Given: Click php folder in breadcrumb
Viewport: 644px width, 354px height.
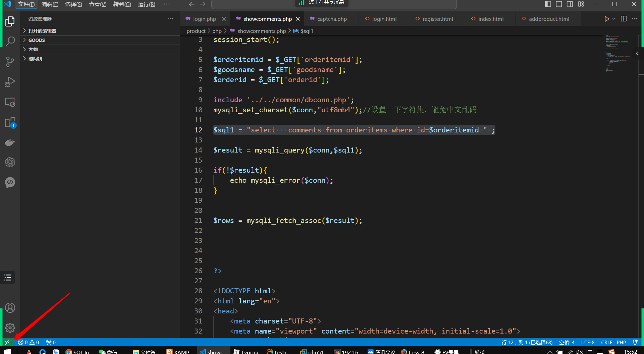Looking at the screenshot, I should click(217, 31).
